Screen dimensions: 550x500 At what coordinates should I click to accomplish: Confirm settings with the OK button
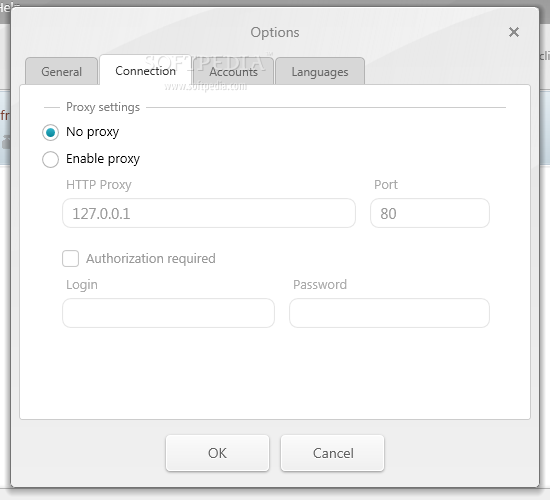pos(217,453)
